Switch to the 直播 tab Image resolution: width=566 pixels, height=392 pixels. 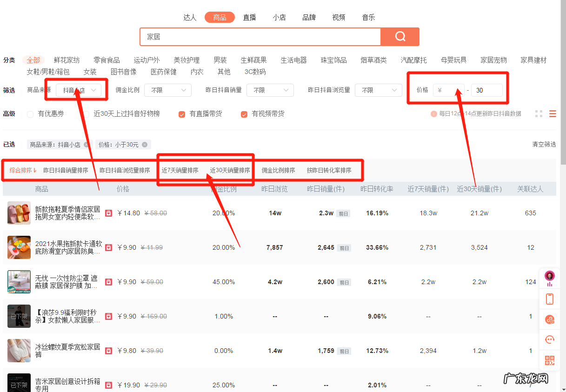coord(249,17)
